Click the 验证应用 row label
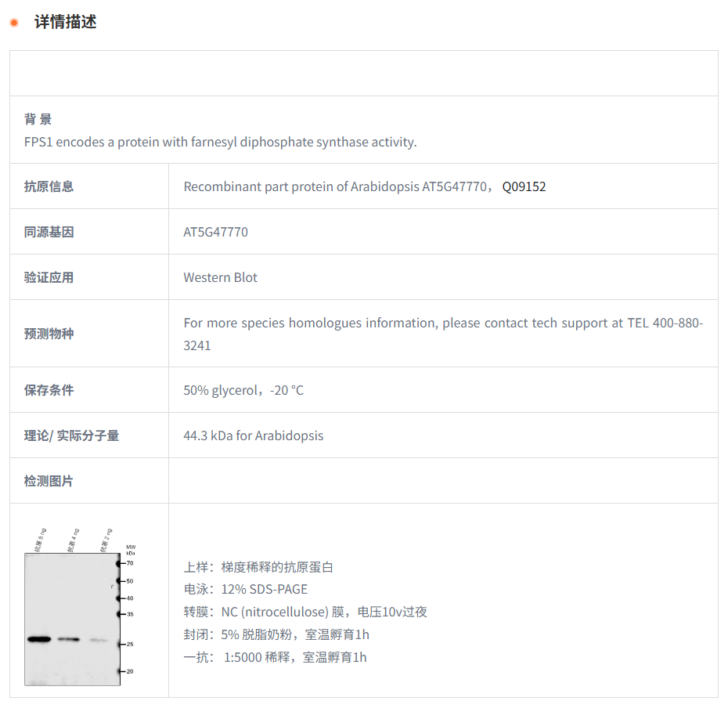 pyautogui.click(x=49, y=277)
